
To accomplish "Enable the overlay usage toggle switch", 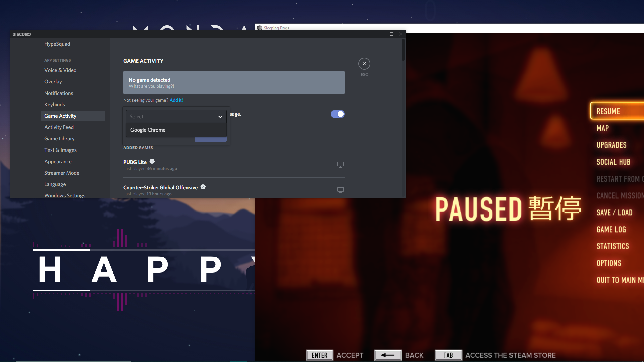I will click(x=337, y=114).
